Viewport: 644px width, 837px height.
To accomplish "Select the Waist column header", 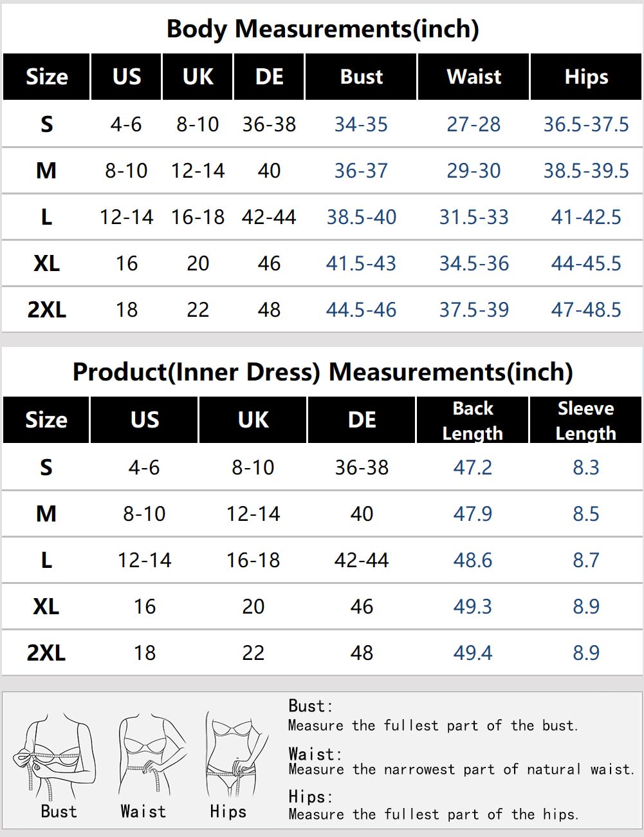I will [474, 77].
